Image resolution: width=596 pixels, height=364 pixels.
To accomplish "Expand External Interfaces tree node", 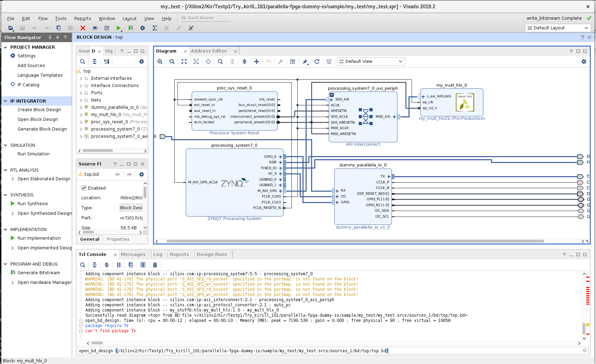I will (81, 78).
